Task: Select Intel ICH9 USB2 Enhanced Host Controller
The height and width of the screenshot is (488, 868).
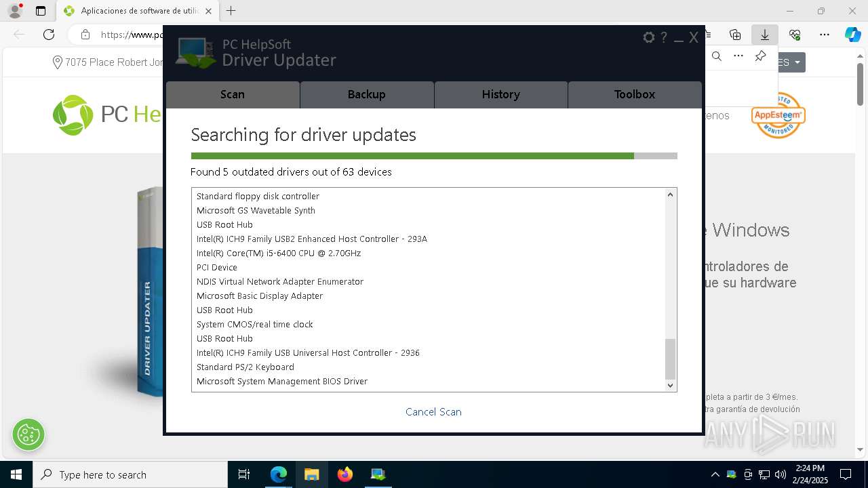Action: pyautogui.click(x=312, y=239)
